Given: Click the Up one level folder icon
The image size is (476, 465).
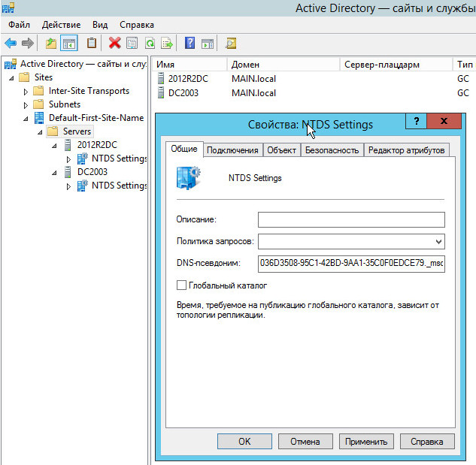Looking at the screenshot, I should pos(51,43).
